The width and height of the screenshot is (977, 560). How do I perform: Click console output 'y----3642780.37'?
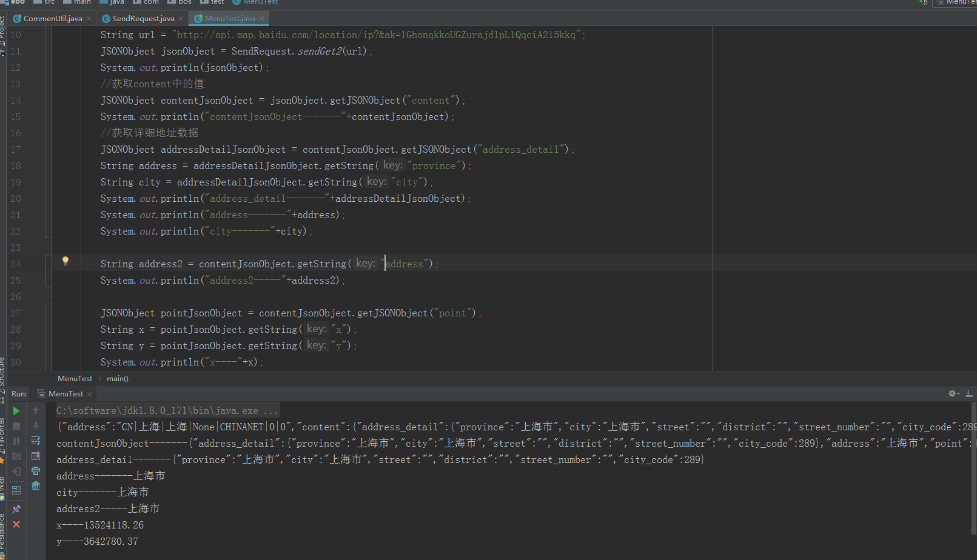pos(97,542)
